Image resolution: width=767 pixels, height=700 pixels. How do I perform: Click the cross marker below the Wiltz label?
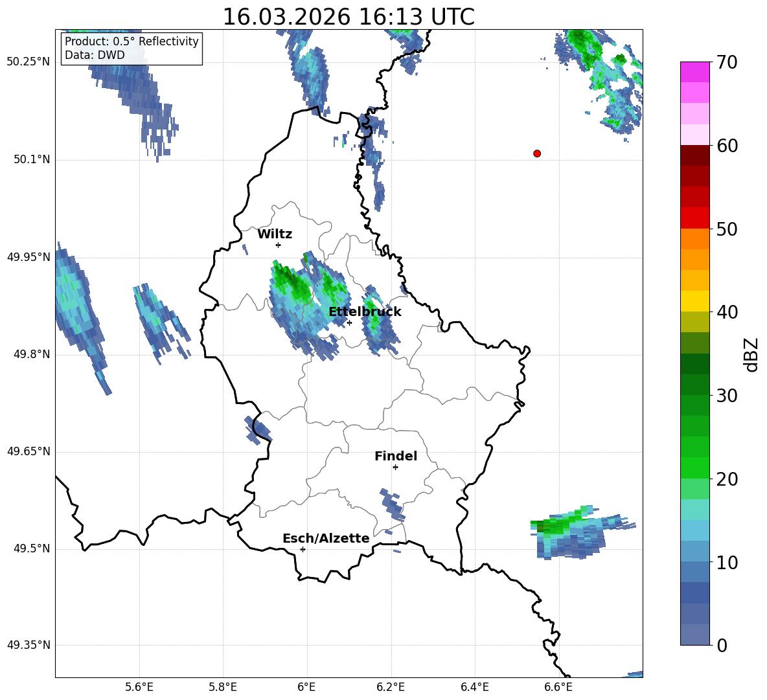point(279,245)
